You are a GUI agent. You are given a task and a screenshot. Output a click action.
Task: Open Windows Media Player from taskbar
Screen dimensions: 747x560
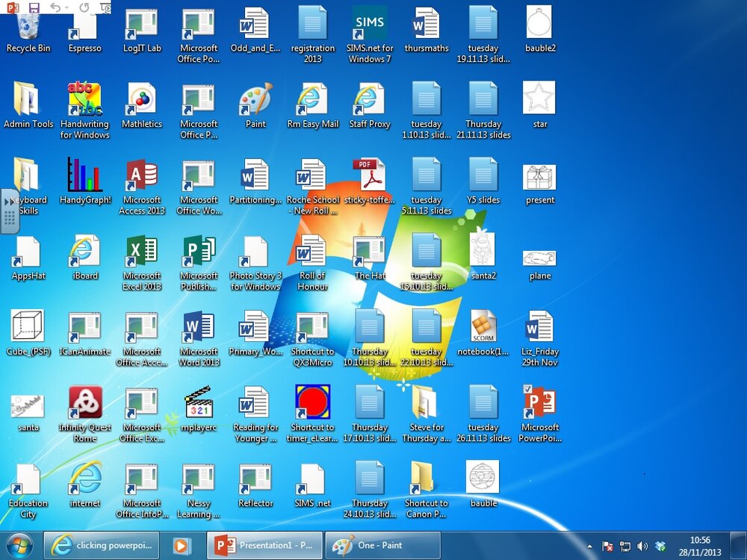point(181,546)
